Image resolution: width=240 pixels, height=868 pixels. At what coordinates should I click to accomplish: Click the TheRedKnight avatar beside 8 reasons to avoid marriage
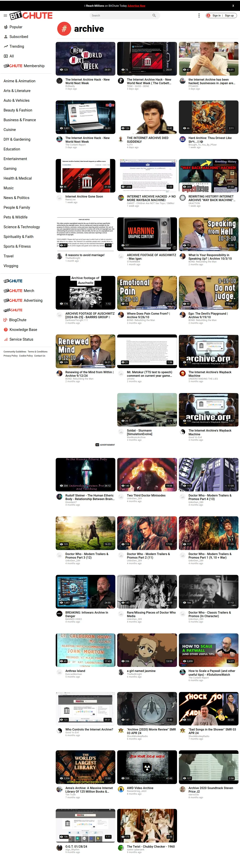coord(59,256)
